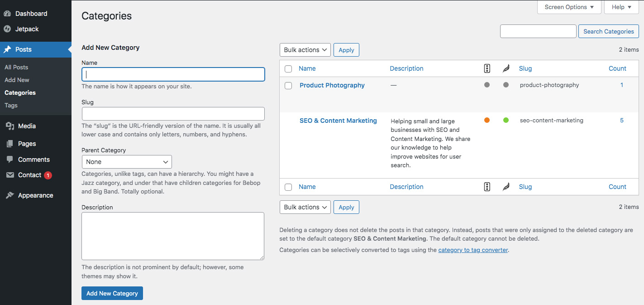Select All Posts from the sidebar

click(16, 67)
